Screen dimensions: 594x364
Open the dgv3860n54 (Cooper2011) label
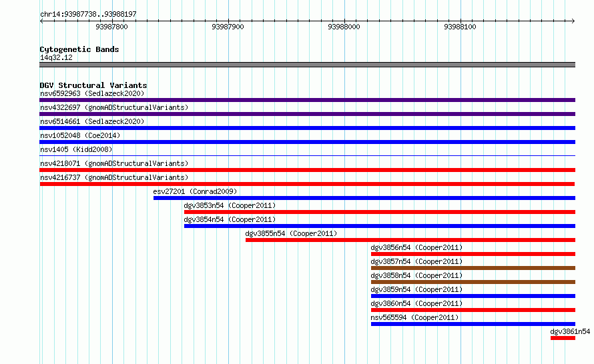[416, 303]
